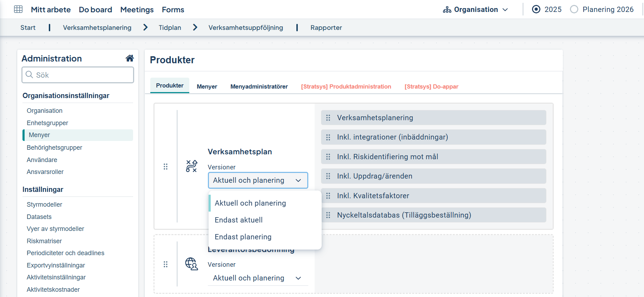Click the Leverantörsbedömning globe user icon
The image size is (644, 297).
191,264
